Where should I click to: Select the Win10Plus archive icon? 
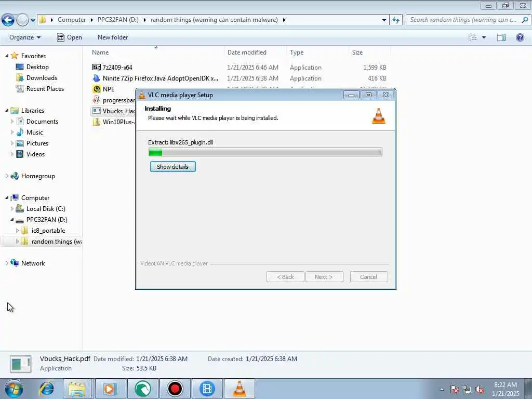(96, 122)
